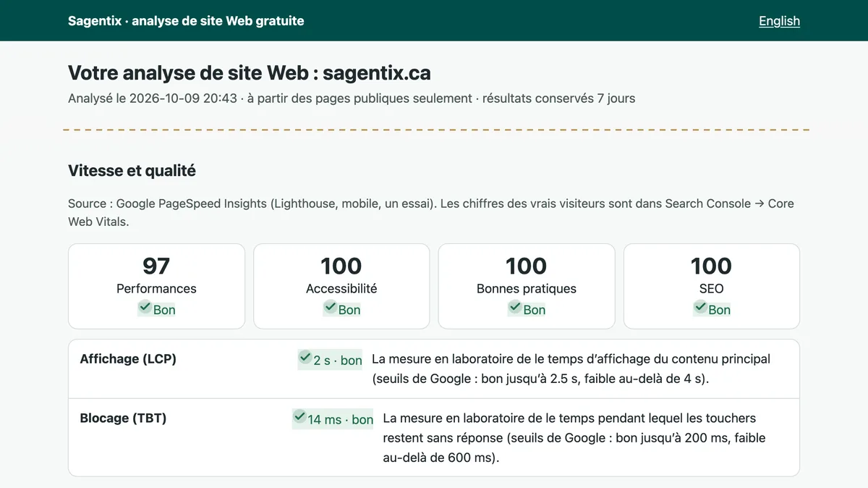Click the checkmark icon under Performances
The height and width of the screenshot is (488, 868).
point(145,308)
